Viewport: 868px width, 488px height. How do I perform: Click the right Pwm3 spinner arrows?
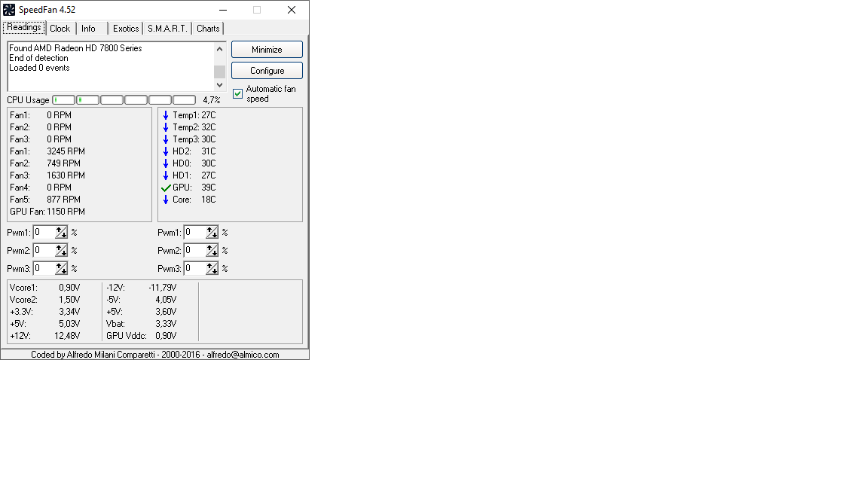coord(212,268)
